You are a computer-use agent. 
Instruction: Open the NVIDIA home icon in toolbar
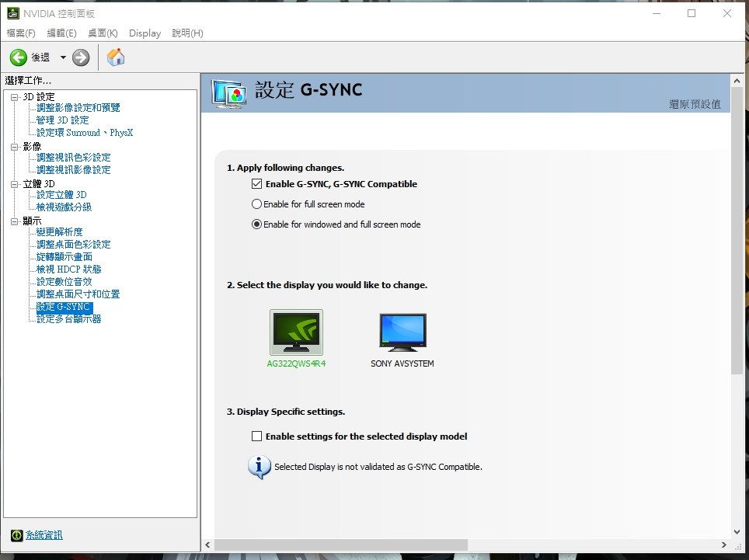point(115,56)
